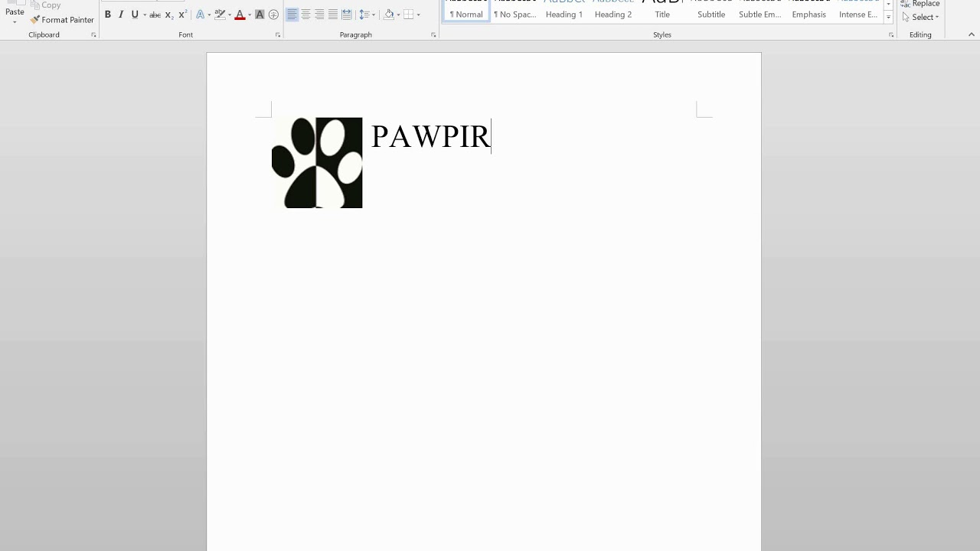Open Font dialog launcher
Image resolution: width=980 pixels, height=551 pixels.
pyautogui.click(x=278, y=35)
